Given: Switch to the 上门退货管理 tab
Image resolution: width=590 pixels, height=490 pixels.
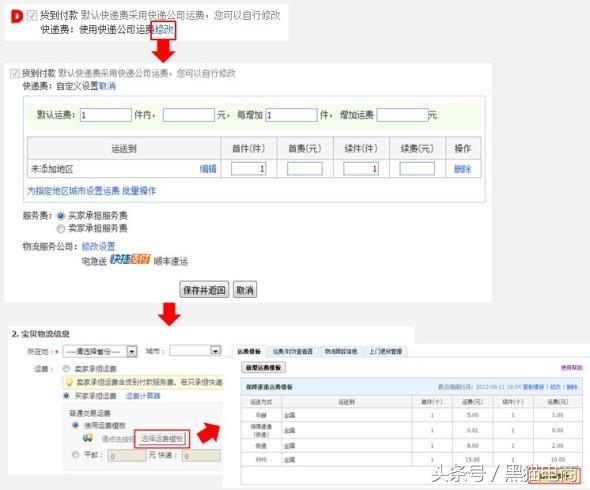Looking at the screenshot, I should [386, 352].
